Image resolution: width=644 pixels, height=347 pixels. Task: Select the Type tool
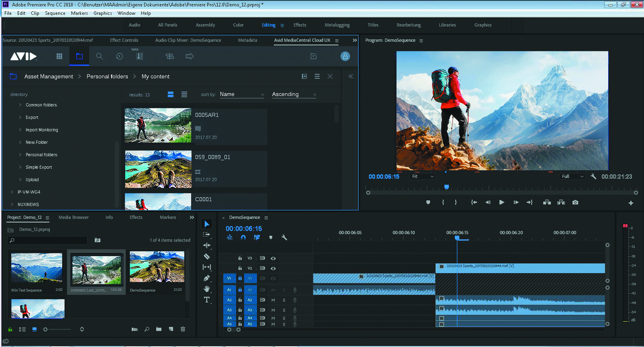click(207, 300)
